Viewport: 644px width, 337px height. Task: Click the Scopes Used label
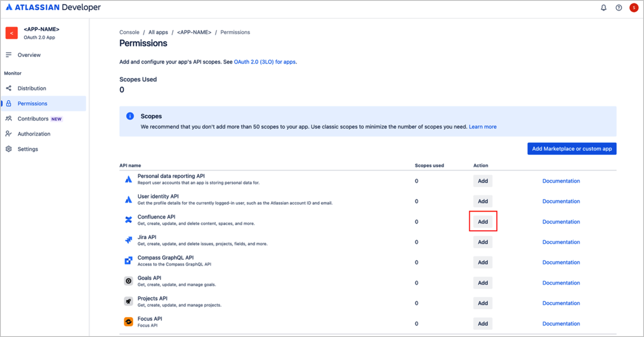tap(138, 79)
